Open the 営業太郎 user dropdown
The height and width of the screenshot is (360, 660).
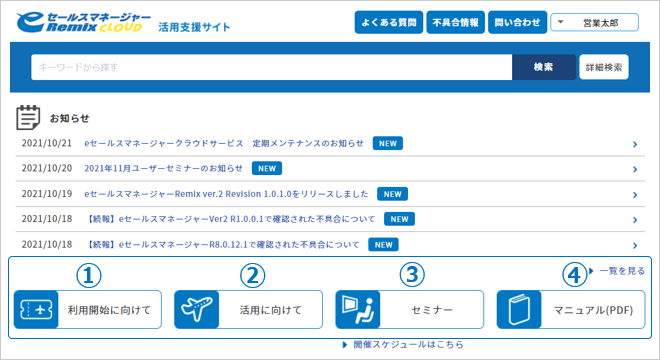594,23
